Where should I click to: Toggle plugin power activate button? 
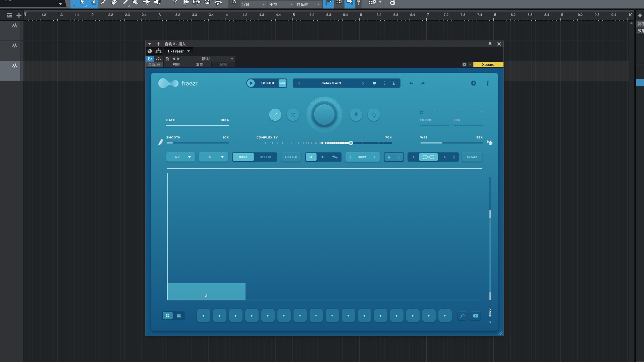click(x=150, y=59)
